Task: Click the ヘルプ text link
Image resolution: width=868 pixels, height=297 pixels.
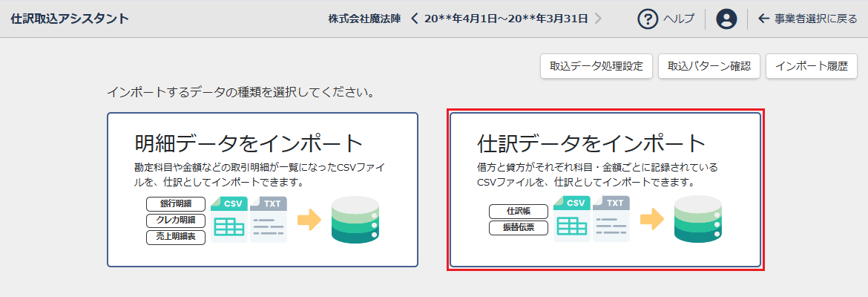Action: coord(679,19)
